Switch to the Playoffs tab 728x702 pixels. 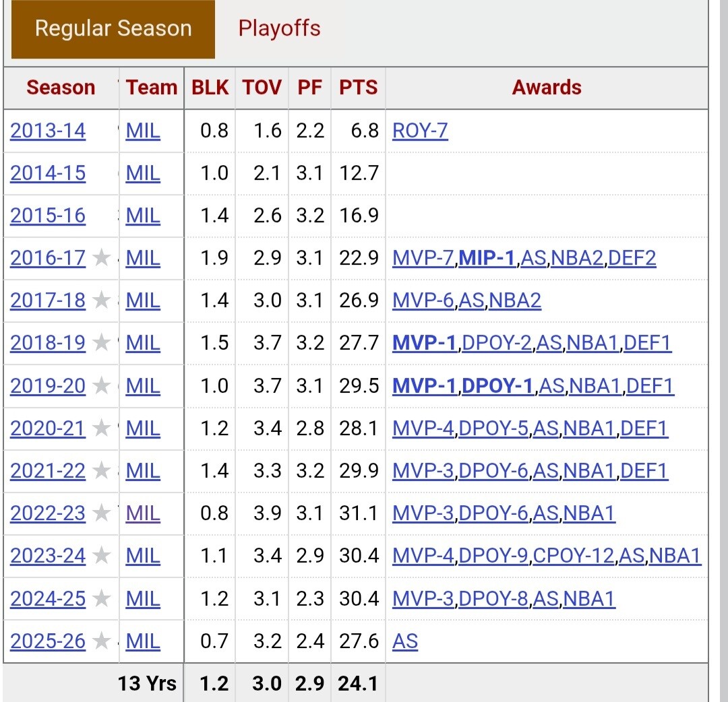click(279, 28)
